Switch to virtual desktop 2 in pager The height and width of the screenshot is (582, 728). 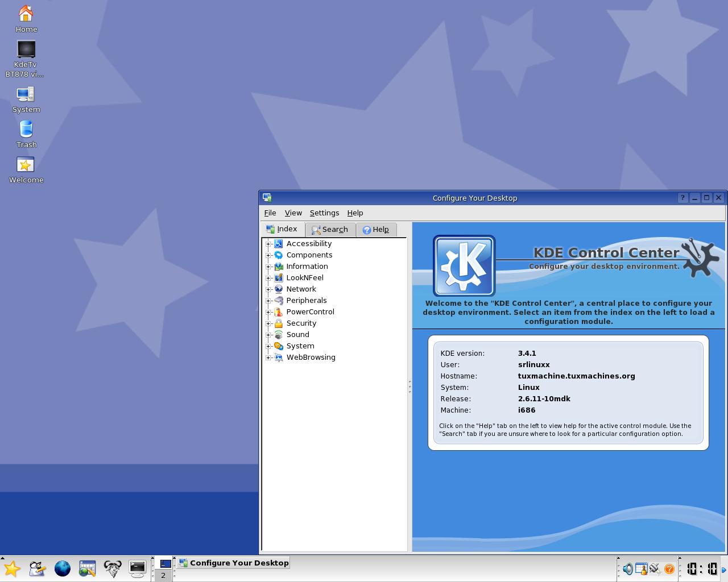(163, 575)
